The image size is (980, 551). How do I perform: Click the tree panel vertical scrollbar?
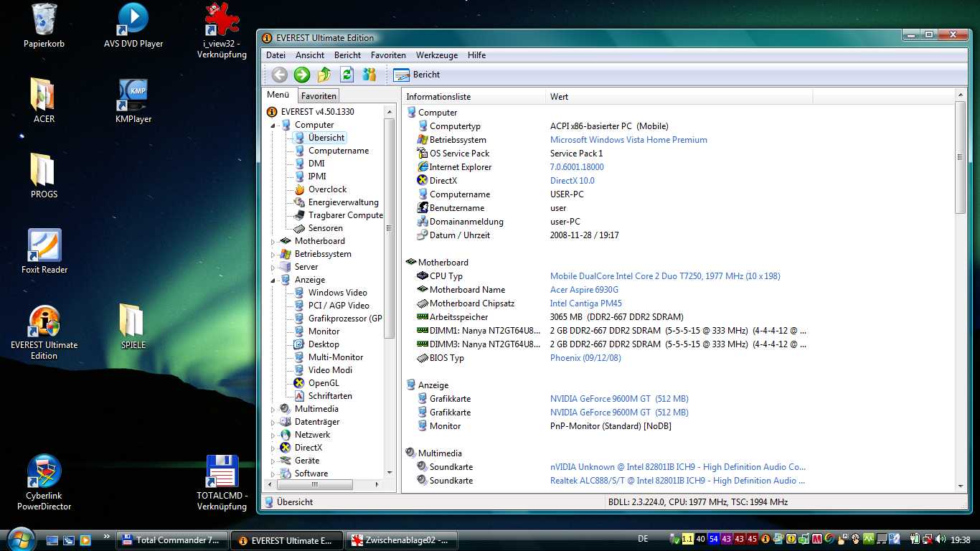[x=390, y=228]
